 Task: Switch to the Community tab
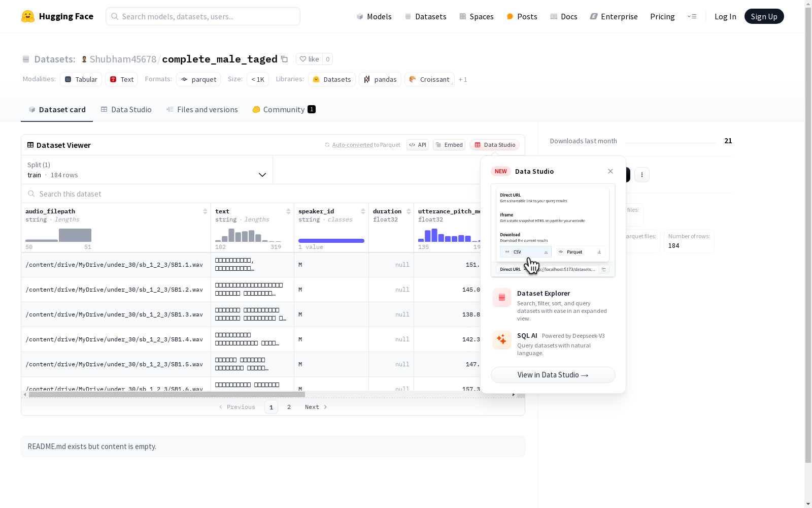point(284,110)
